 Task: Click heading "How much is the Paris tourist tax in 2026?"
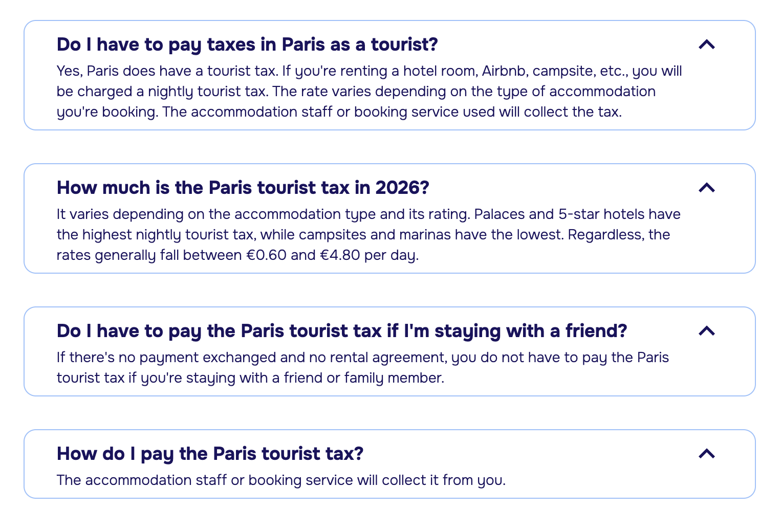243,188
